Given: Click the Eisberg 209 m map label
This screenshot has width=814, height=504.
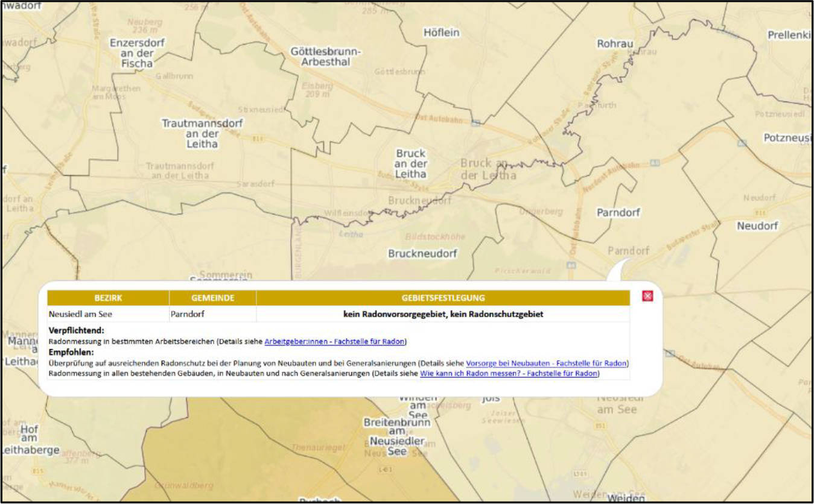Looking at the screenshot, I should tap(317, 90).
